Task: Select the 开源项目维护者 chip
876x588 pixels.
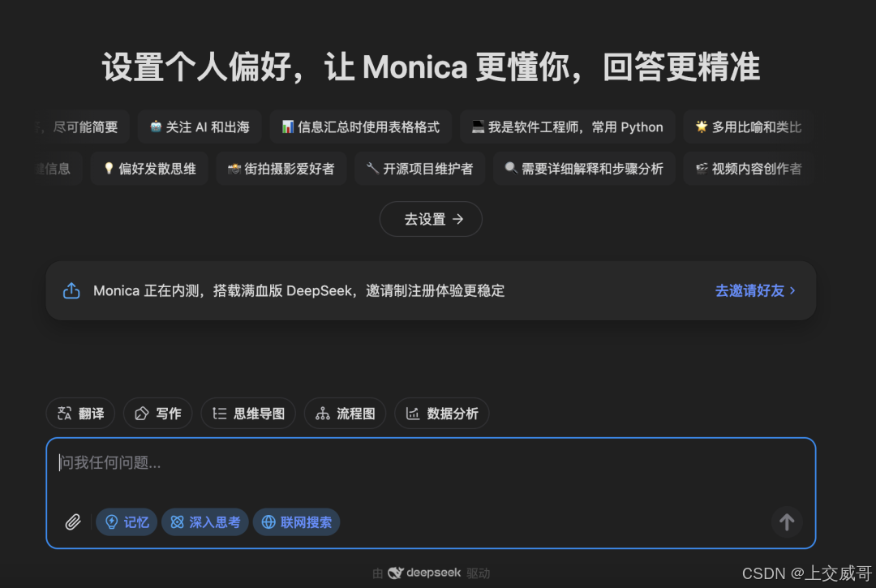Action: click(x=419, y=169)
